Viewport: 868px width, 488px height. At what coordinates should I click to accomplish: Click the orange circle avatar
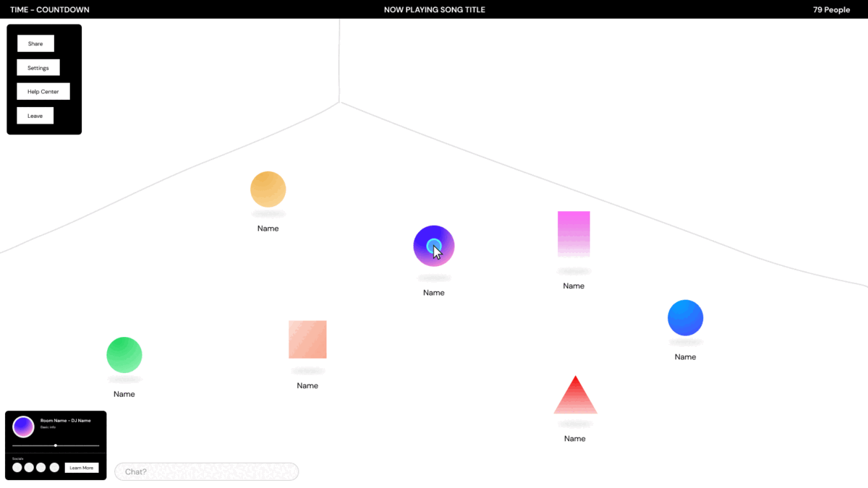[268, 189]
